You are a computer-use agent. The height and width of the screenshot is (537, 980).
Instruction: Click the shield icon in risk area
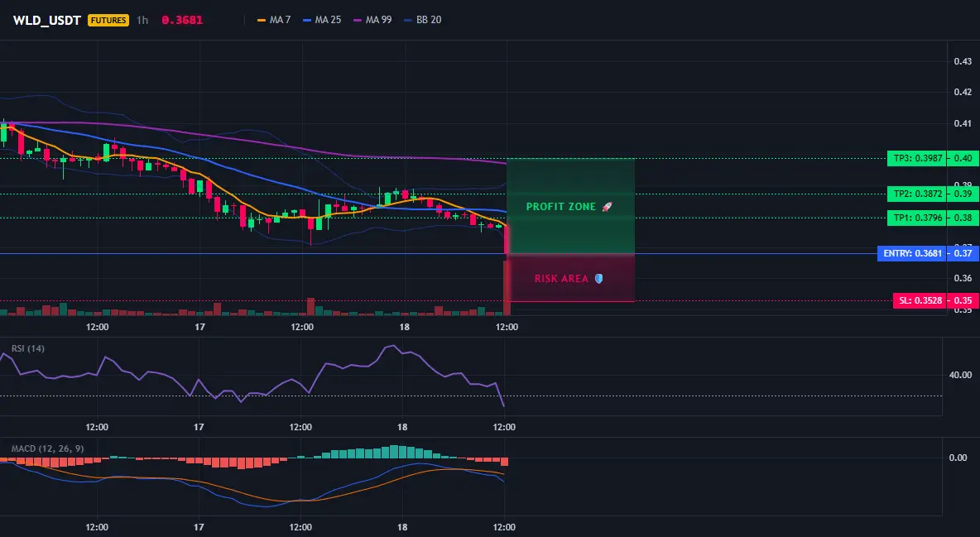[598, 279]
